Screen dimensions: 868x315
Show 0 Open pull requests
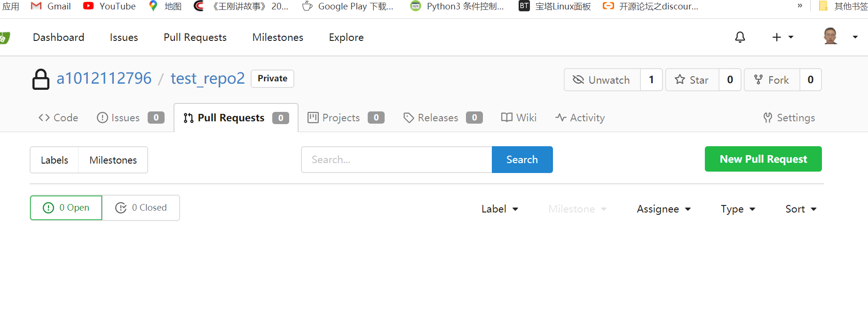click(66, 208)
